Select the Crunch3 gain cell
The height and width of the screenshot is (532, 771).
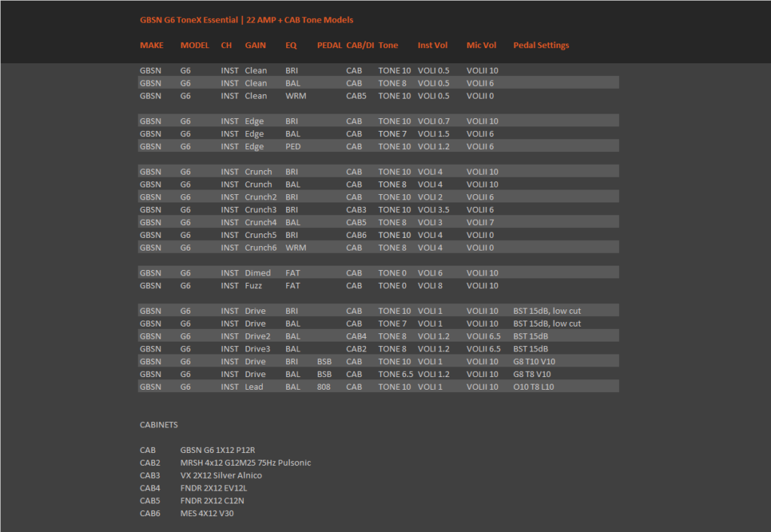(x=261, y=210)
